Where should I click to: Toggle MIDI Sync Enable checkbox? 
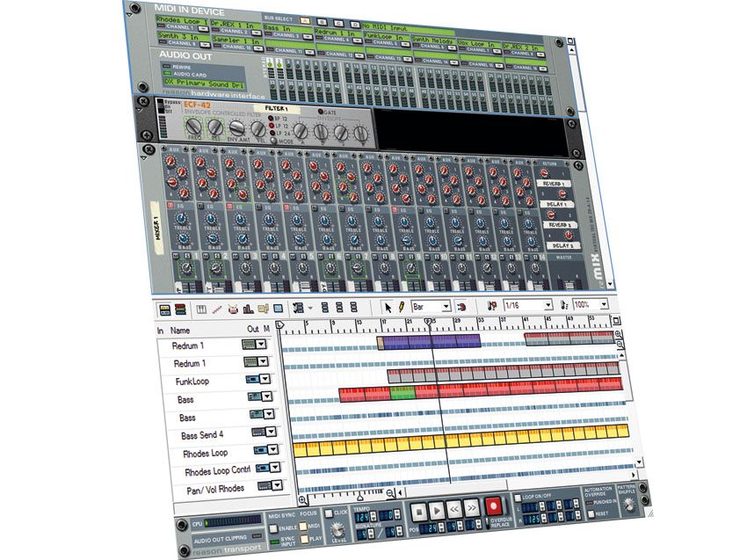click(273, 529)
